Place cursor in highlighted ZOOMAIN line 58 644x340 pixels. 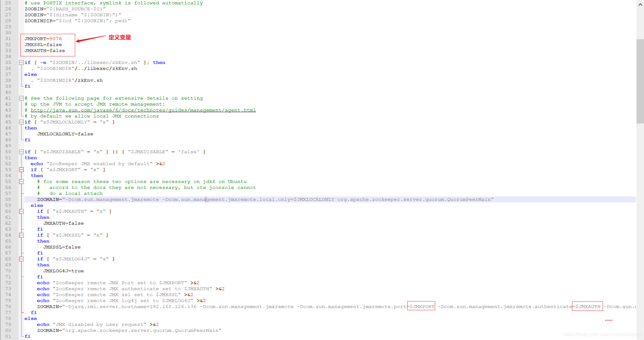(250, 199)
